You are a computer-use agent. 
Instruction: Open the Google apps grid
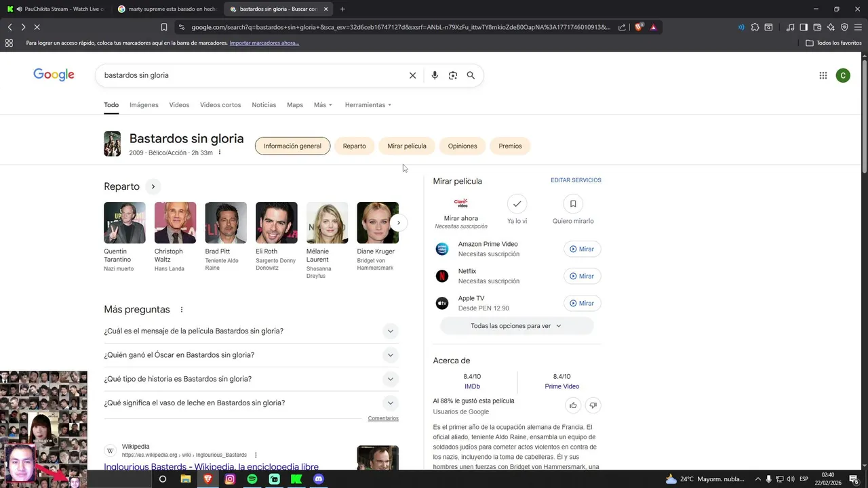[823, 75]
